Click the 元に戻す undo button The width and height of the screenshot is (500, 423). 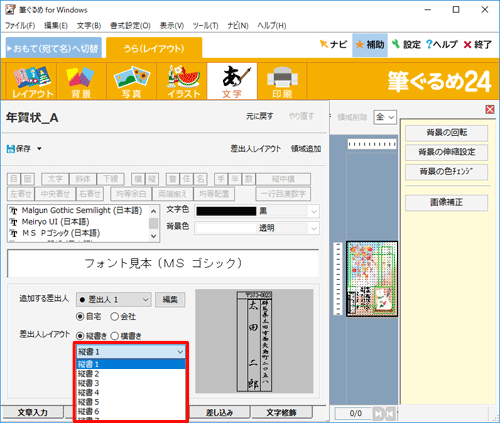coord(259,116)
